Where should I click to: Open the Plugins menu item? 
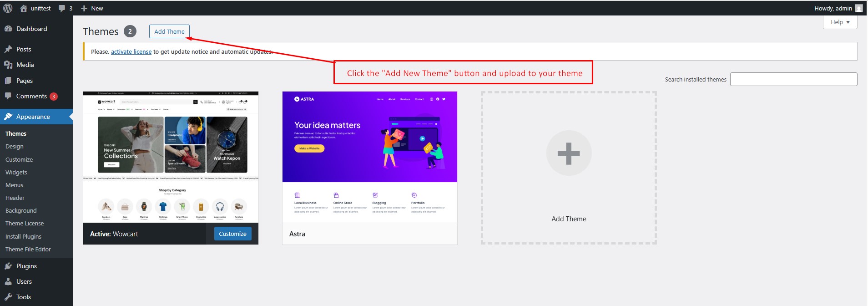(x=36, y=266)
